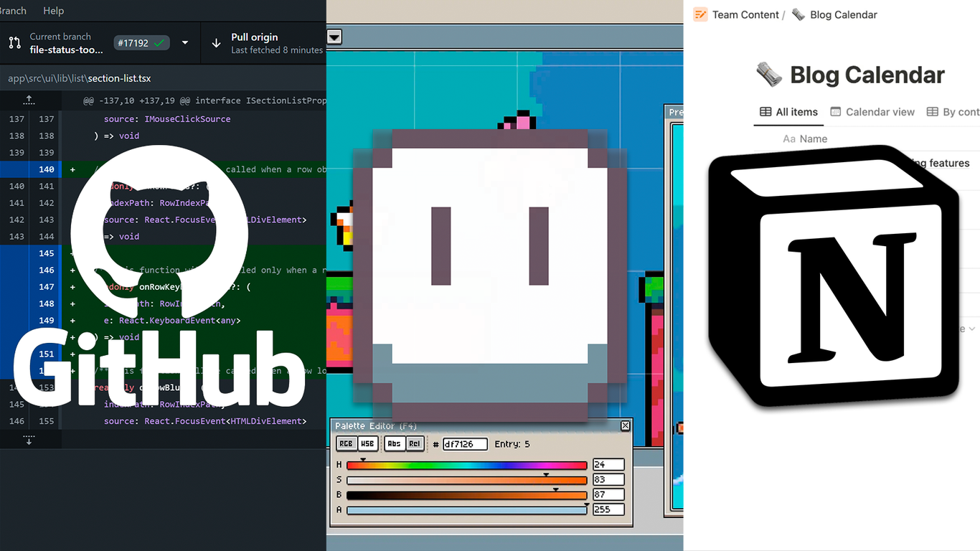Screen dimensions: 980x551
Task: Click the Current branch git icon
Action: [14, 43]
